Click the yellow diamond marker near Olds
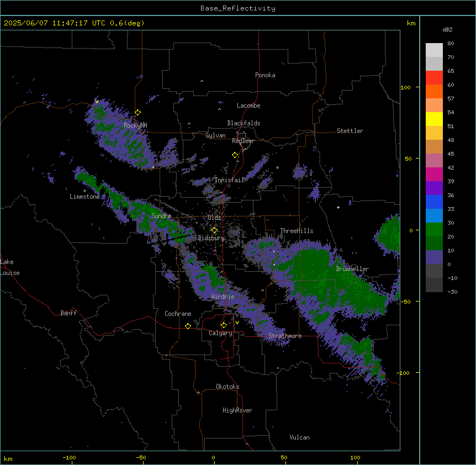 pos(214,230)
